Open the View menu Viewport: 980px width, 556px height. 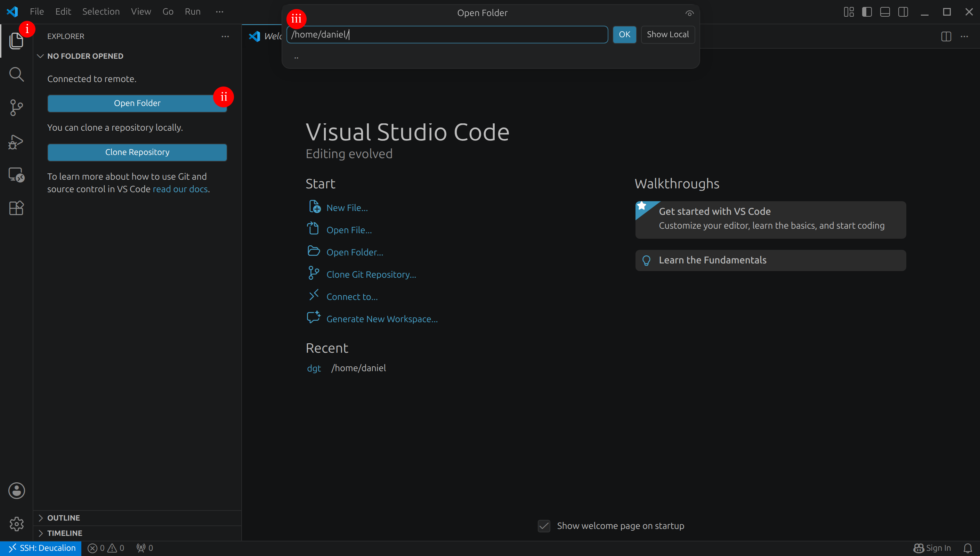141,12
